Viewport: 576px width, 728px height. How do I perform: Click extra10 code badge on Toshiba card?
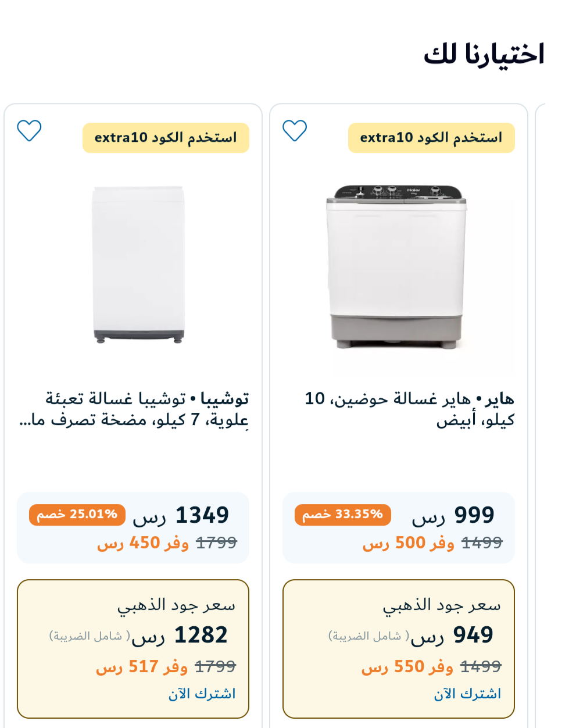(166, 138)
